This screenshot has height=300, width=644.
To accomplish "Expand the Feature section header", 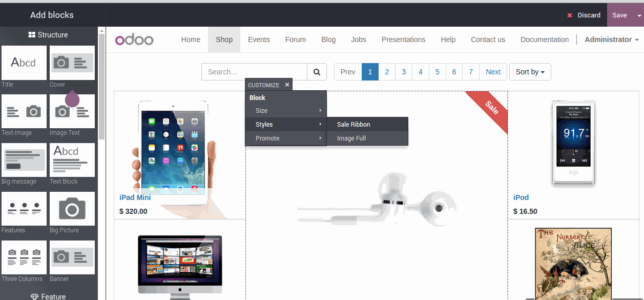I will tap(48, 296).
